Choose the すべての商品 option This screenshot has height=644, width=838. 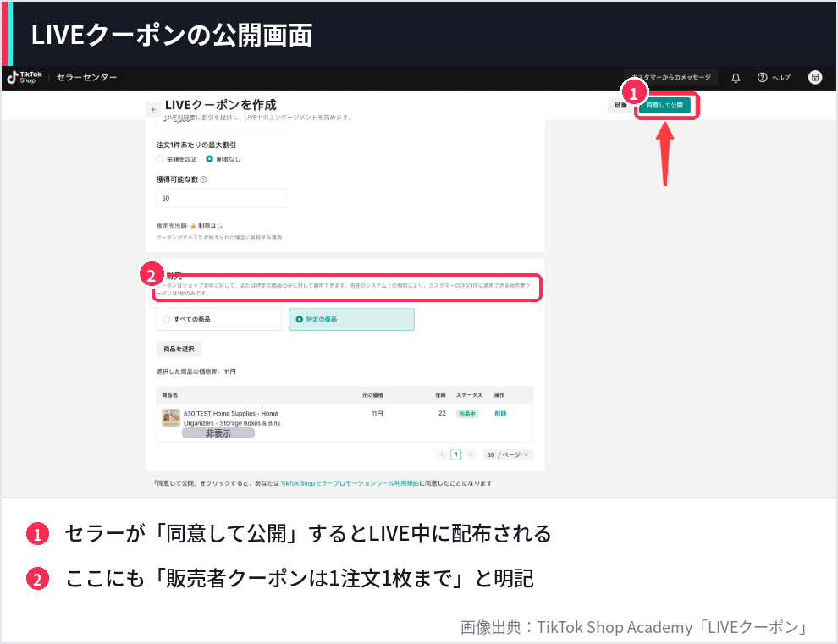click(x=218, y=319)
